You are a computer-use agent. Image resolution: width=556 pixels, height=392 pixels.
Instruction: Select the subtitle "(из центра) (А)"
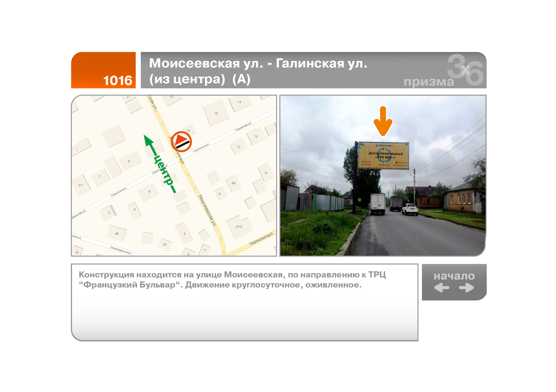(x=200, y=79)
